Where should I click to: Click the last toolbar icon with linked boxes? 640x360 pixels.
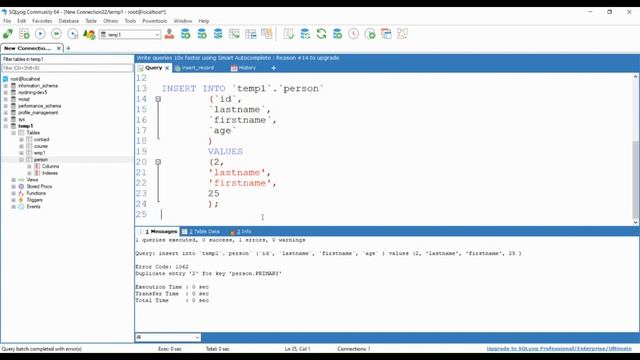tap(402, 34)
